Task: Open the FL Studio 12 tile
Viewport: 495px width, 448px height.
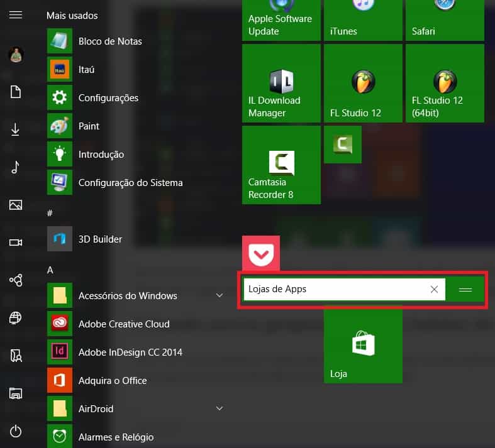Action: (363, 83)
